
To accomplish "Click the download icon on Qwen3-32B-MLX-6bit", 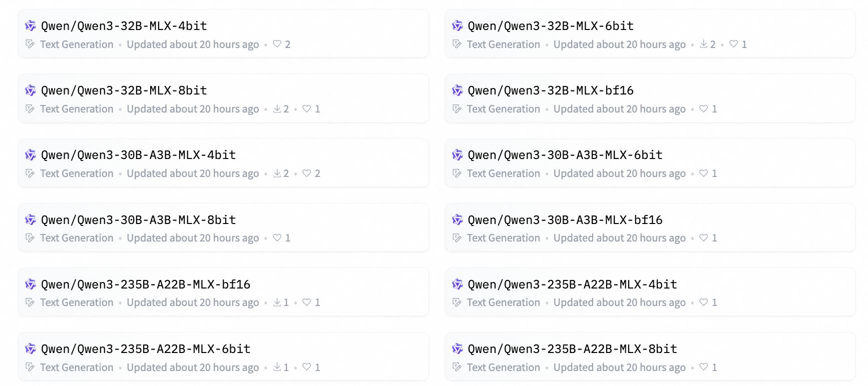I will pyautogui.click(x=703, y=44).
